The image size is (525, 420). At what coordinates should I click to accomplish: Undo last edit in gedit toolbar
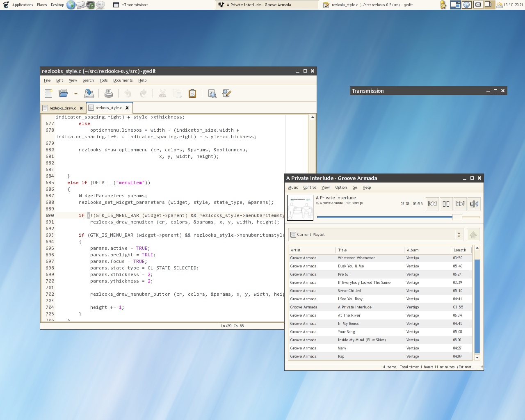click(x=128, y=94)
